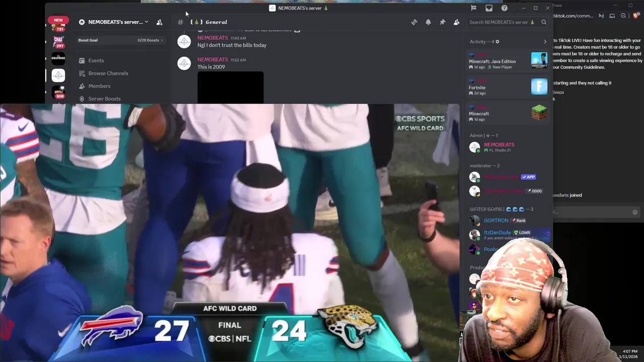Select the server icon with 731 badge
The image size is (644, 362).
(58, 26)
